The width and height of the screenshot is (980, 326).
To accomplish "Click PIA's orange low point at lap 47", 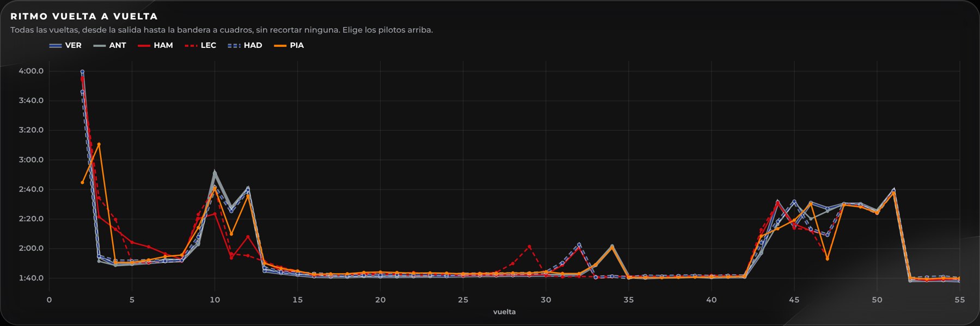I will [x=828, y=259].
